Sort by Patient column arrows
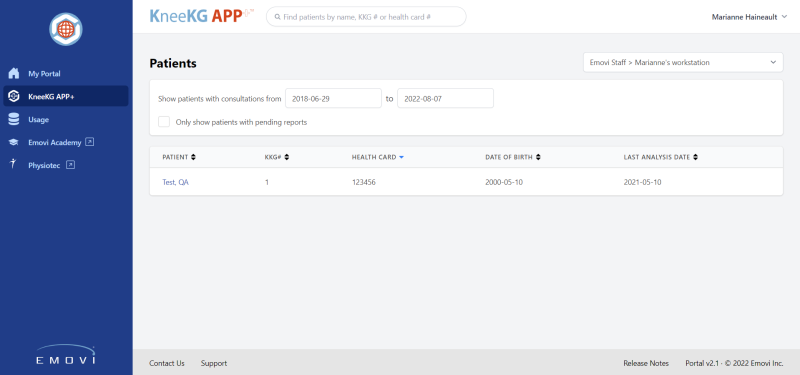This screenshot has height=375, width=800. 193,157
